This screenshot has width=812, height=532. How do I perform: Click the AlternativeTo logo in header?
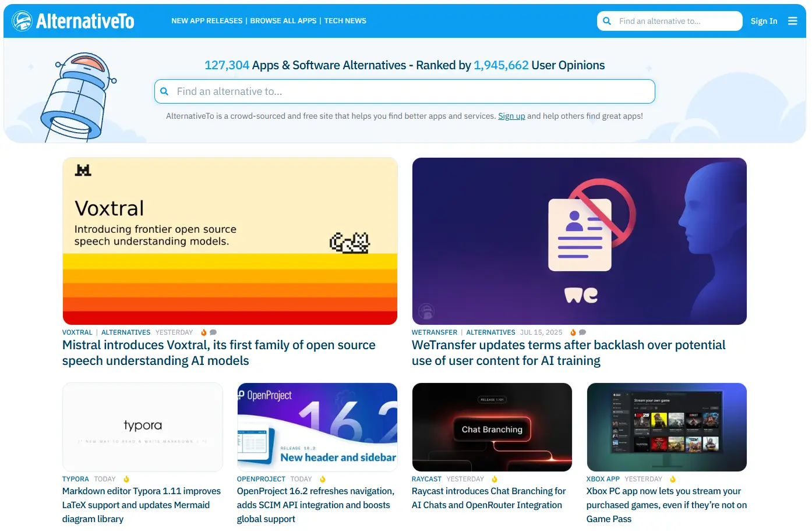[73, 21]
